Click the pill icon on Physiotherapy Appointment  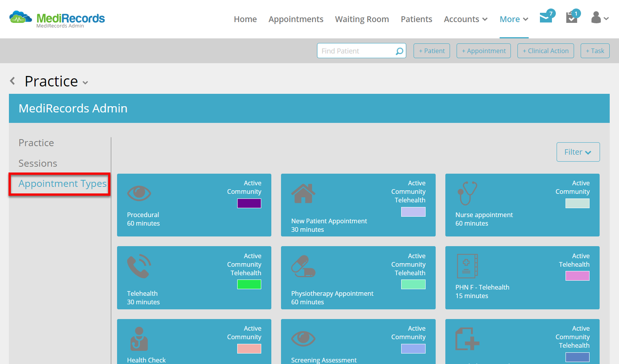[303, 266]
